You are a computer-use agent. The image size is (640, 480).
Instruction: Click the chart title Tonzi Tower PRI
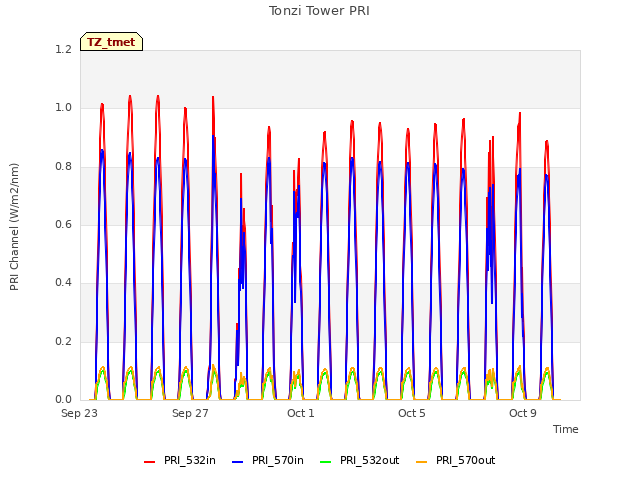pyautogui.click(x=319, y=11)
